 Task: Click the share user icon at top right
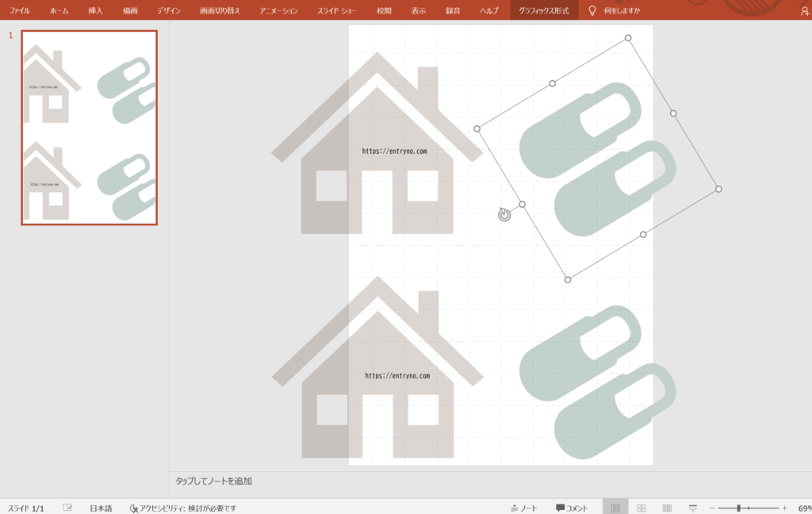click(806, 11)
